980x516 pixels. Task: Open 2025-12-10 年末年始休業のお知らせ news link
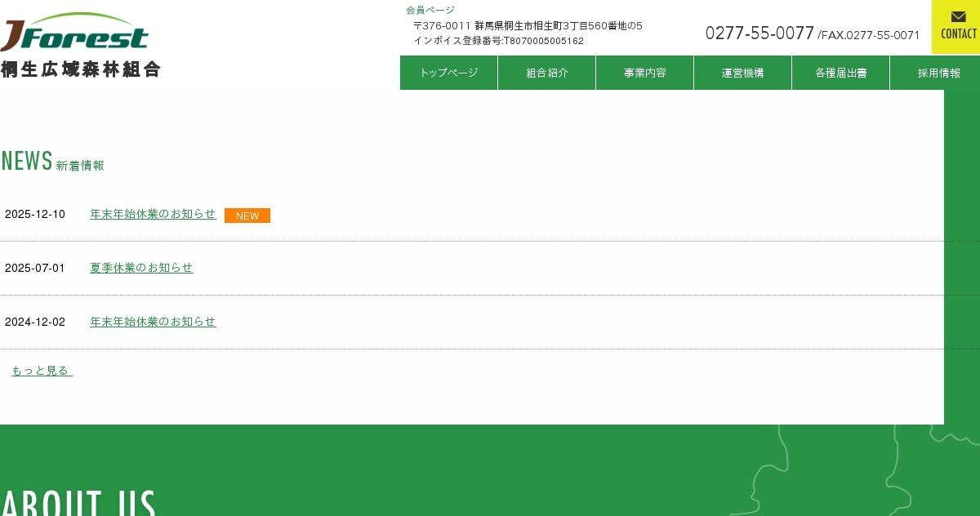pyautogui.click(x=153, y=214)
